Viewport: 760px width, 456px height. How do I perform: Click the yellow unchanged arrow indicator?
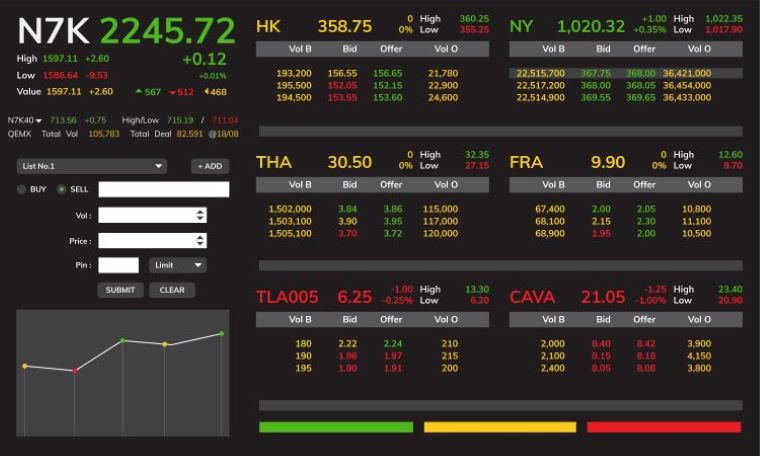pyautogui.click(x=207, y=92)
